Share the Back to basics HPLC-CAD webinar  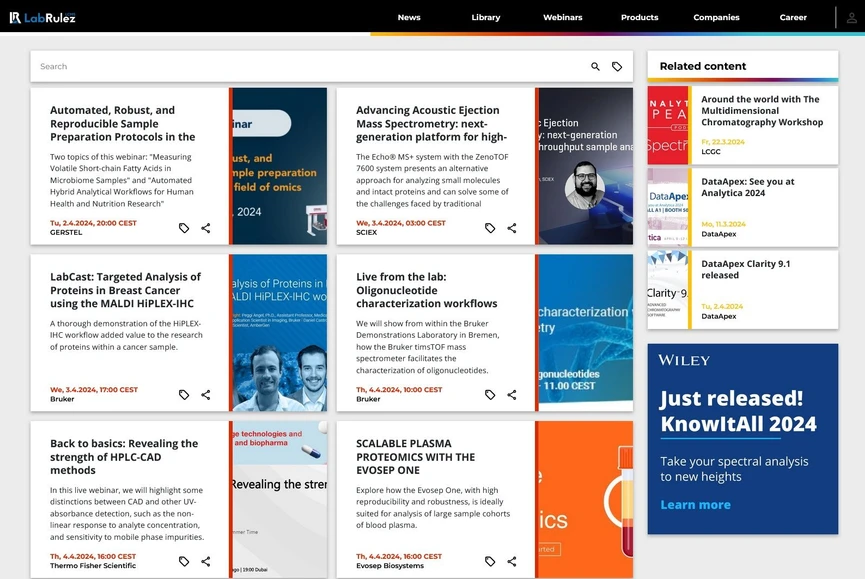(206, 561)
